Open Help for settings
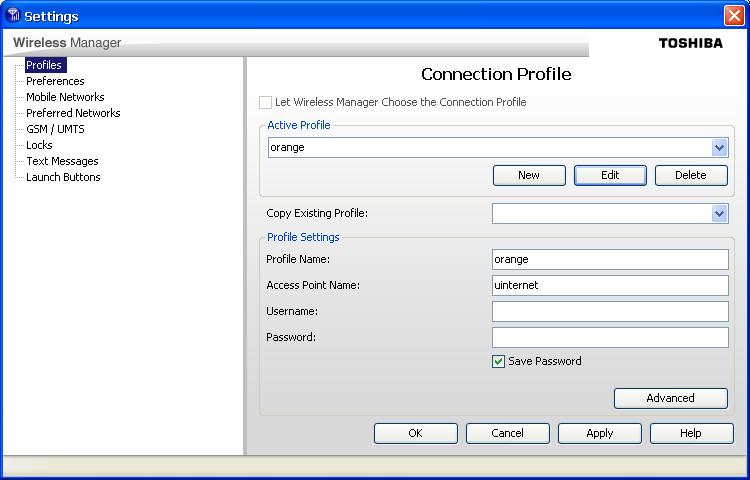Viewport: 750px width, 480px height. [691, 434]
